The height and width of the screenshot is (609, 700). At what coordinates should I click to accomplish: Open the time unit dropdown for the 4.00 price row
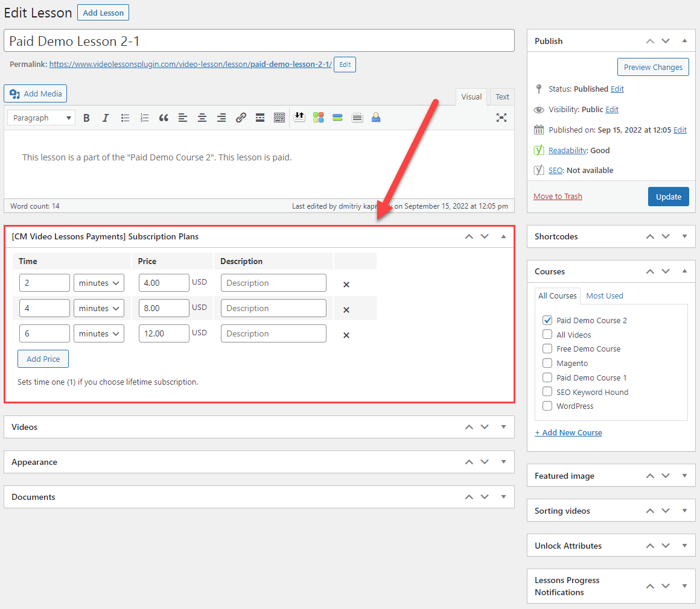coord(98,283)
